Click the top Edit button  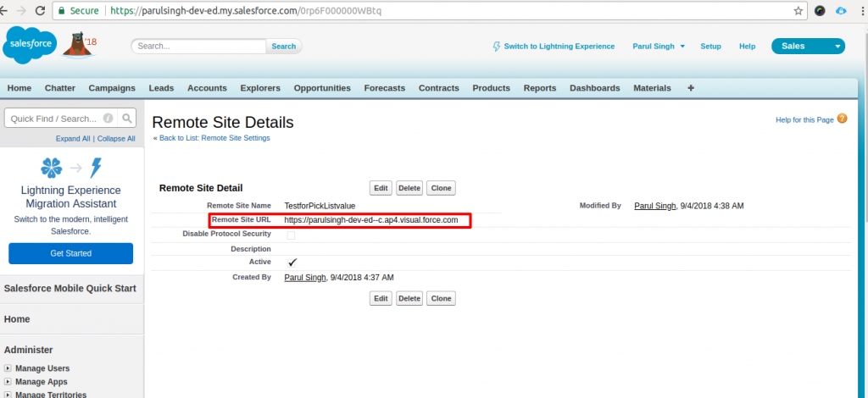[x=381, y=188]
